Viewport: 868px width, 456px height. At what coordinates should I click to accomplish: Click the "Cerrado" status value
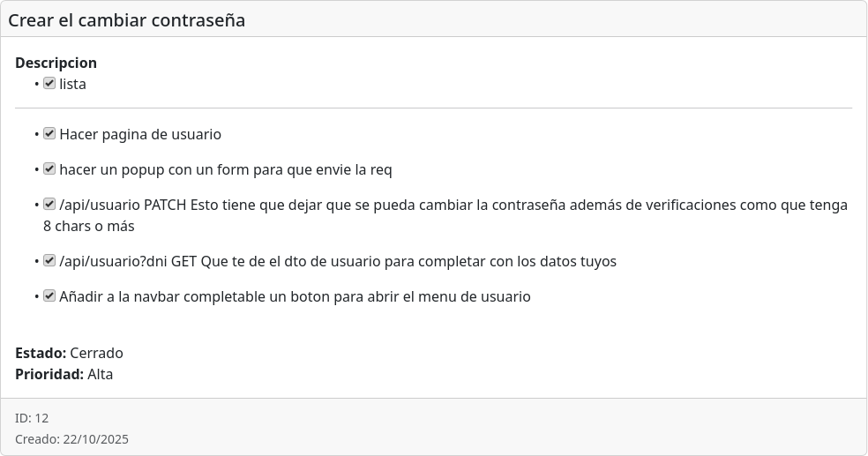point(96,354)
